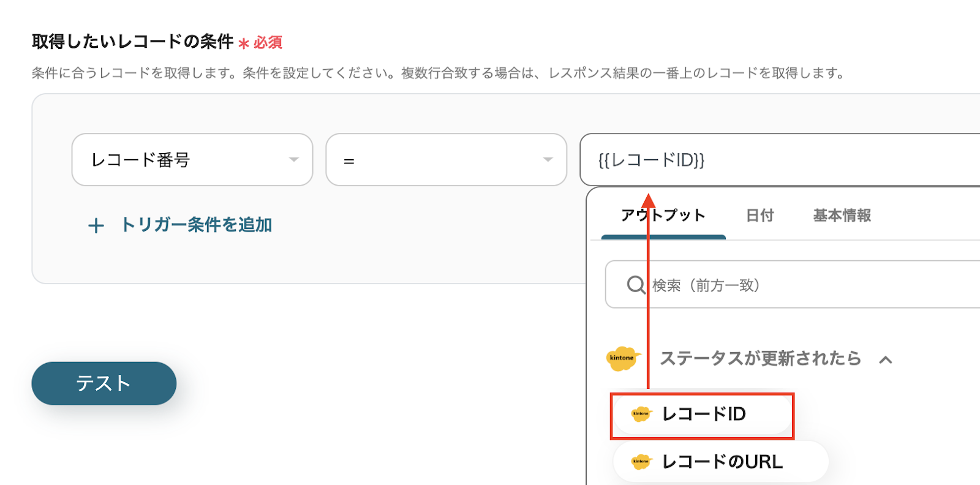Collapse the ステータスが更新されたら section chevron
This screenshot has width=980, height=485.
885,359
